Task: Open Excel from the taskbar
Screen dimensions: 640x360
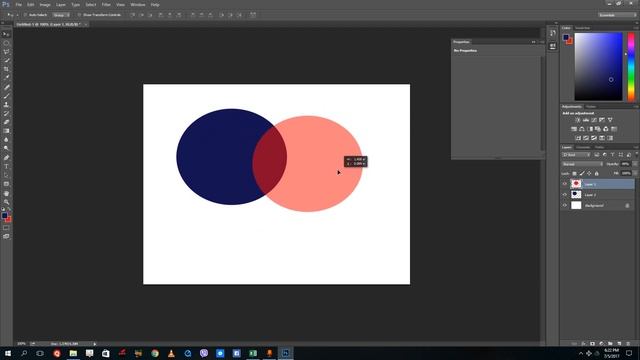Action: (x=253, y=353)
